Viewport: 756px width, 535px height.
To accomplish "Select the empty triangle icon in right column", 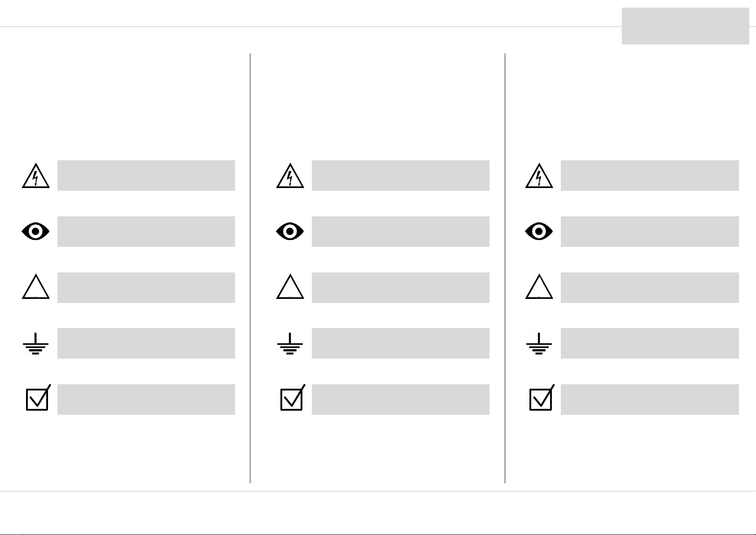I will pyautogui.click(x=539, y=287).
